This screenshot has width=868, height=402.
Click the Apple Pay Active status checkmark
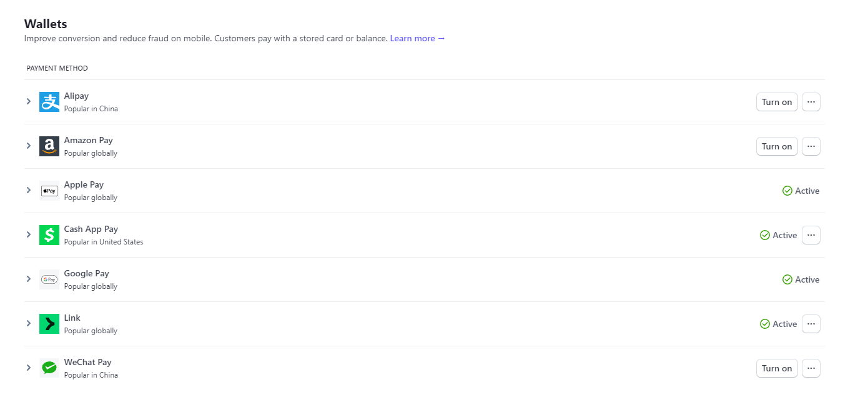[787, 191]
